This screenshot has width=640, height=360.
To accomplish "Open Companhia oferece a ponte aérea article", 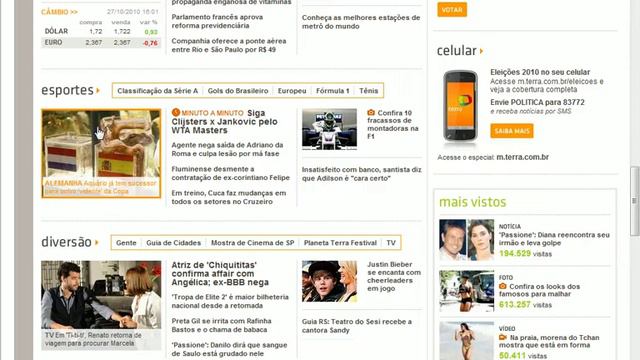I will click(229, 45).
